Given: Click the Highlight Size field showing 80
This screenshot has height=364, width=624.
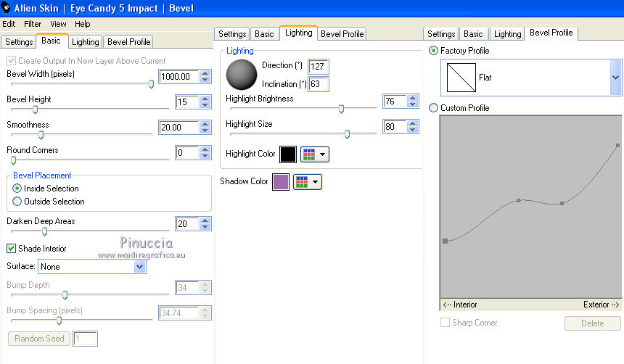Looking at the screenshot, I should tap(395, 126).
